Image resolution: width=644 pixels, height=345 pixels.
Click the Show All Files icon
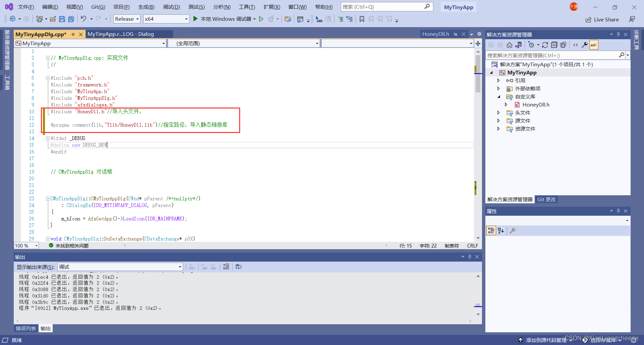[563, 45]
